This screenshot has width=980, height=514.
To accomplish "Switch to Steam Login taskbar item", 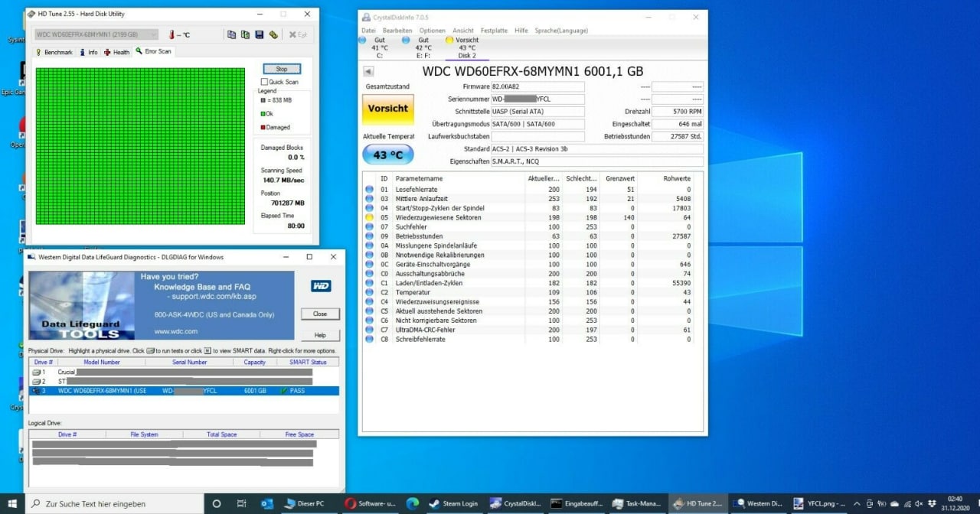I will click(x=452, y=503).
